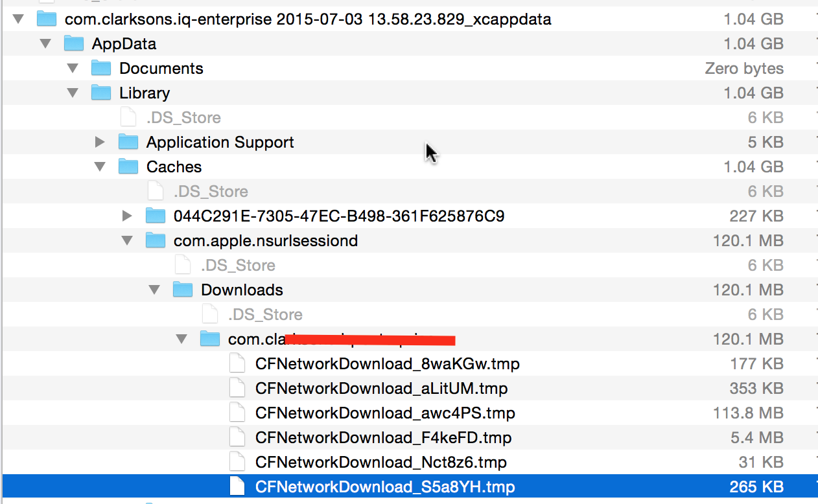
Task: Click the 265 KB size in selected row
Action: [756, 487]
